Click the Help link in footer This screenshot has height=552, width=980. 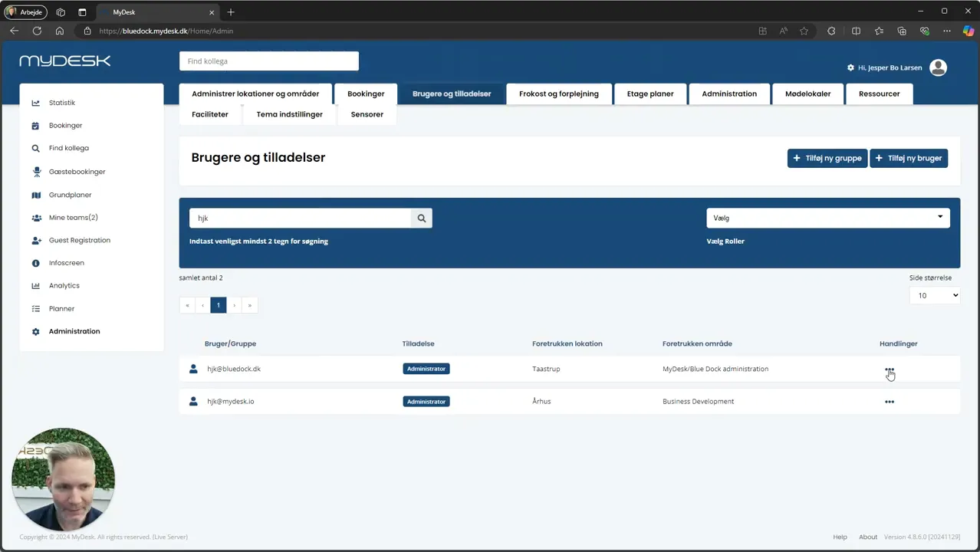pyautogui.click(x=840, y=537)
